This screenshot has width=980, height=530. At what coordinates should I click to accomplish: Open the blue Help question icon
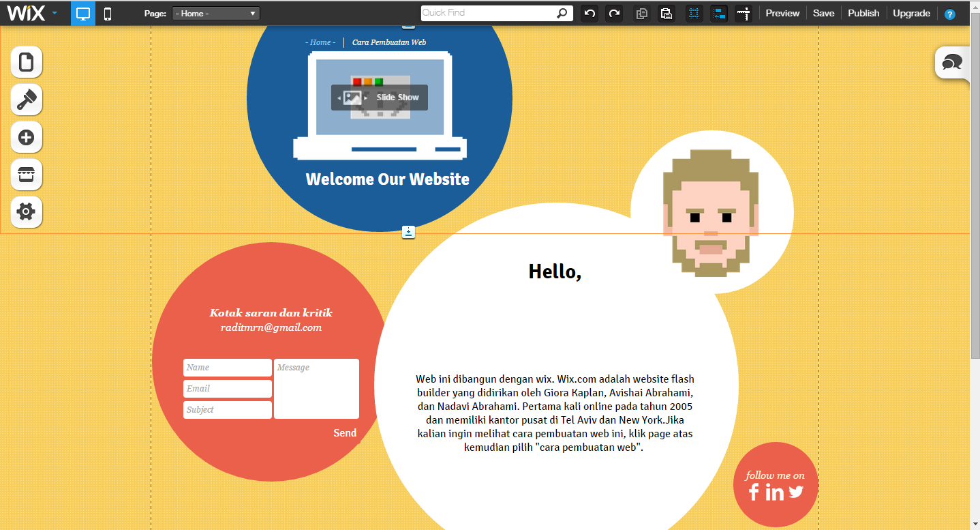949,14
